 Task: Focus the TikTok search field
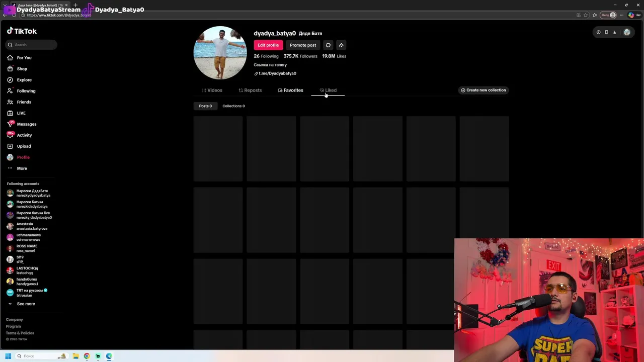[x=31, y=45]
